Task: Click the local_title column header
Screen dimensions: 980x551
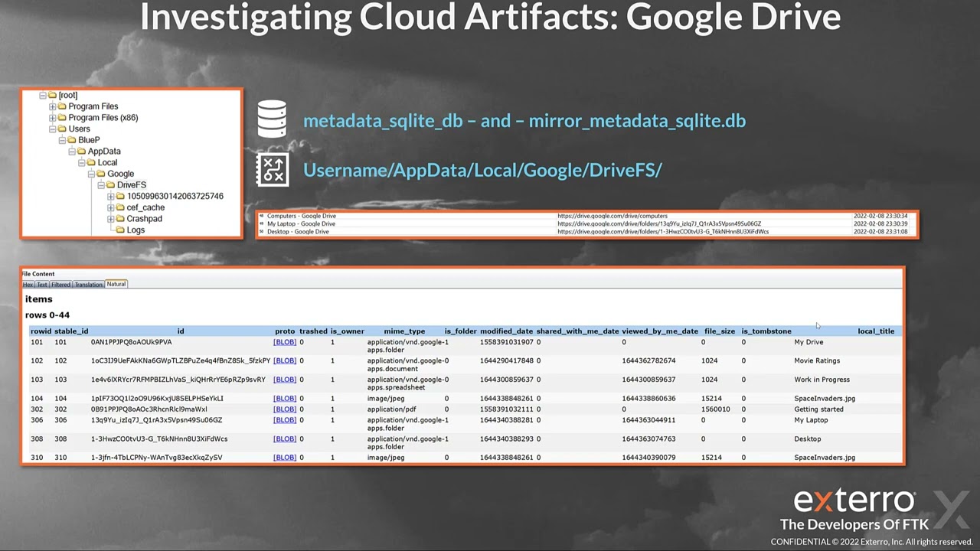Action: click(x=876, y=331)
